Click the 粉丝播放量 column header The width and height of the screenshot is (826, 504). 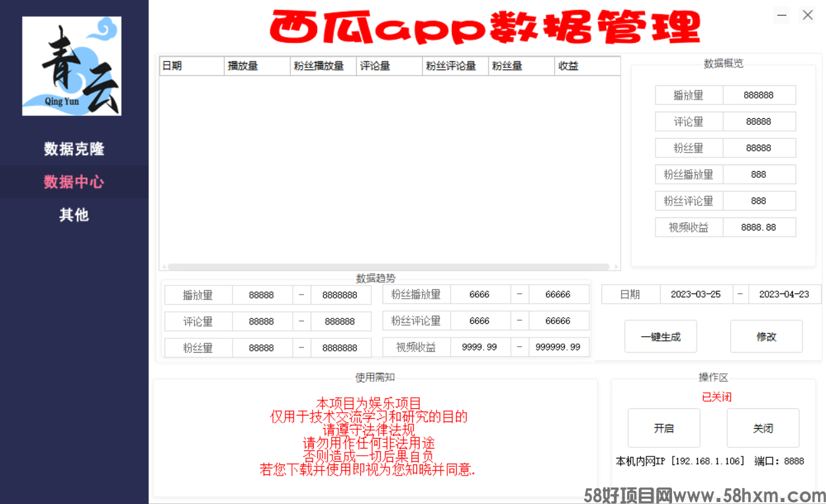click(323, 66)
